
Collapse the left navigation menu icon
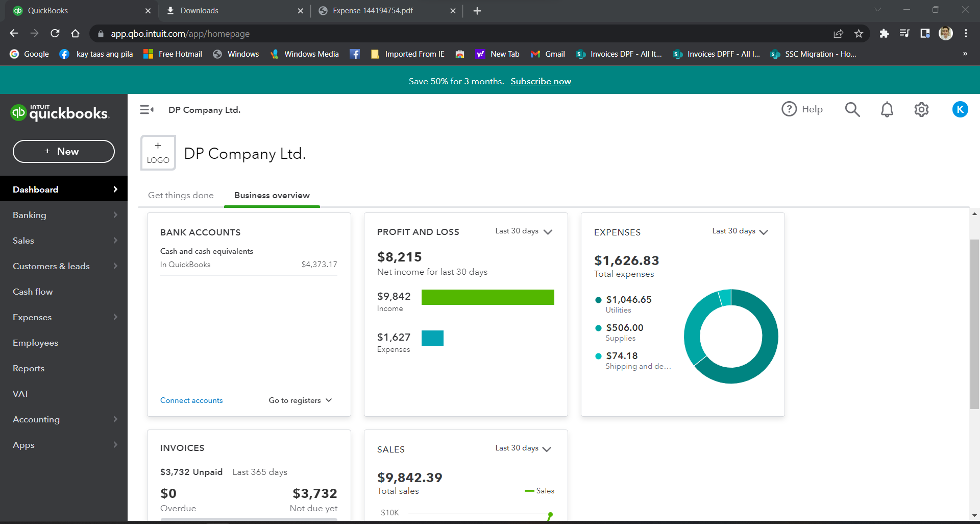pos(147,110)
